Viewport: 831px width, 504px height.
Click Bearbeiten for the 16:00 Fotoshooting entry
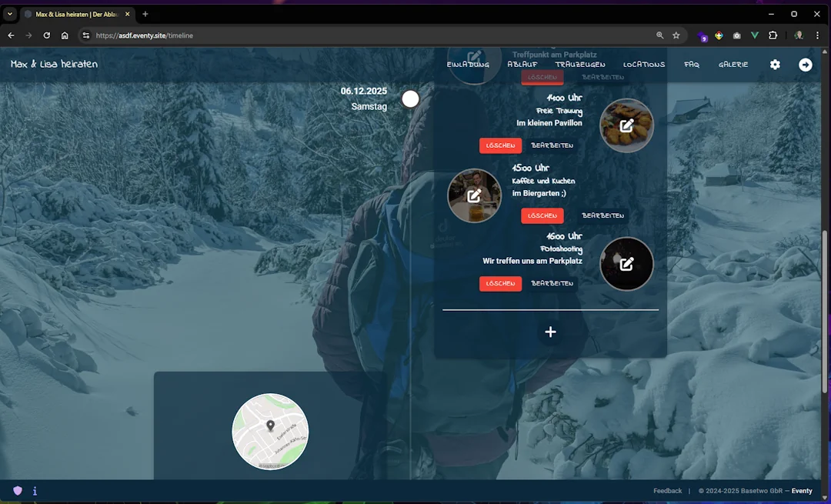click(x=552, y=283)
